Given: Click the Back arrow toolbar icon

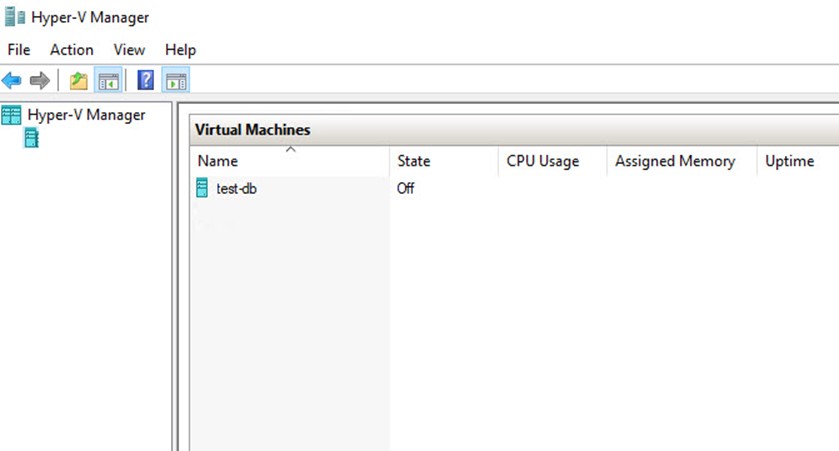Looking at the screenshot, I should tap(12, 81).
